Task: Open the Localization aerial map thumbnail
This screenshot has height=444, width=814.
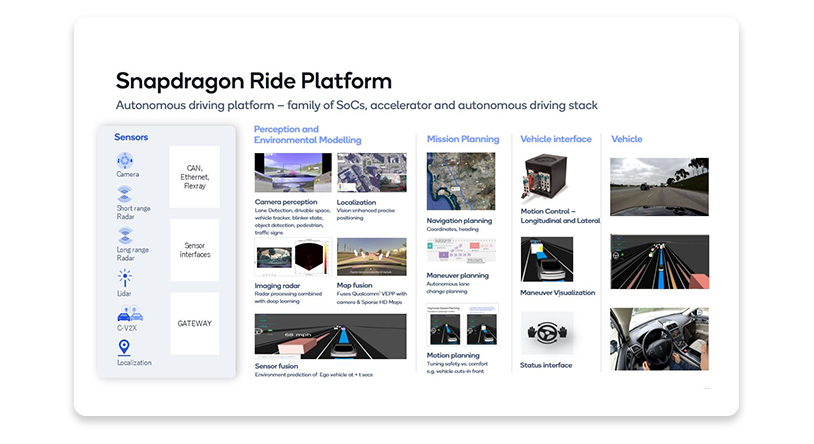Action: [372, 173]
